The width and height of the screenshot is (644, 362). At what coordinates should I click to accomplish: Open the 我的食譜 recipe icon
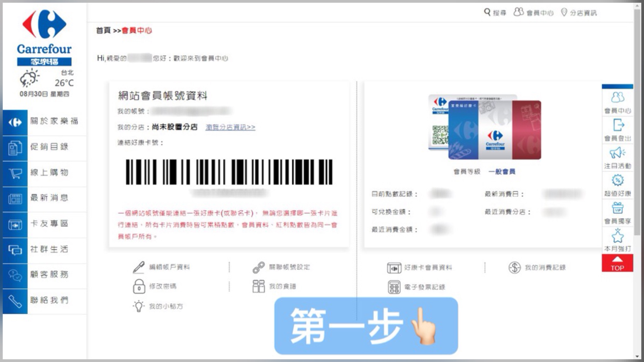coord(258,286)
